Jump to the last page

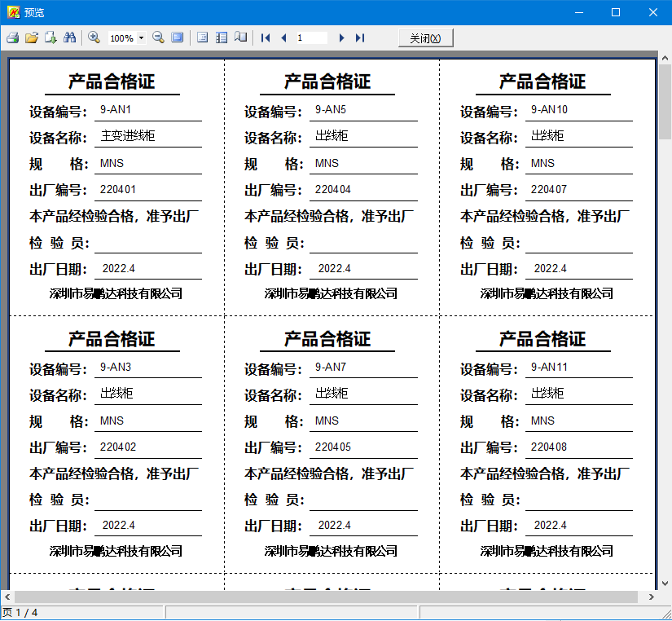click(x=360, y=37)
